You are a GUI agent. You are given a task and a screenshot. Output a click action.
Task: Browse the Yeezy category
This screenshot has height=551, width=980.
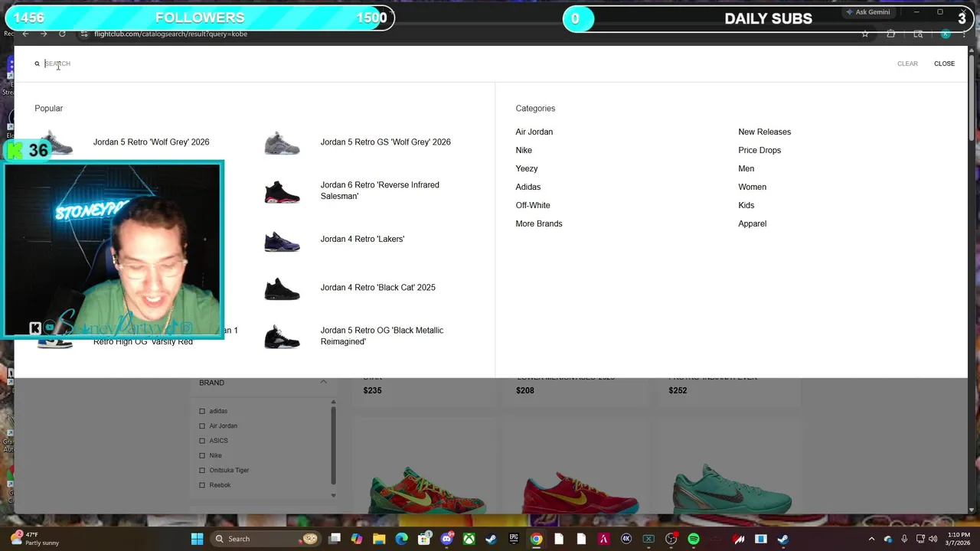[526, 168]
